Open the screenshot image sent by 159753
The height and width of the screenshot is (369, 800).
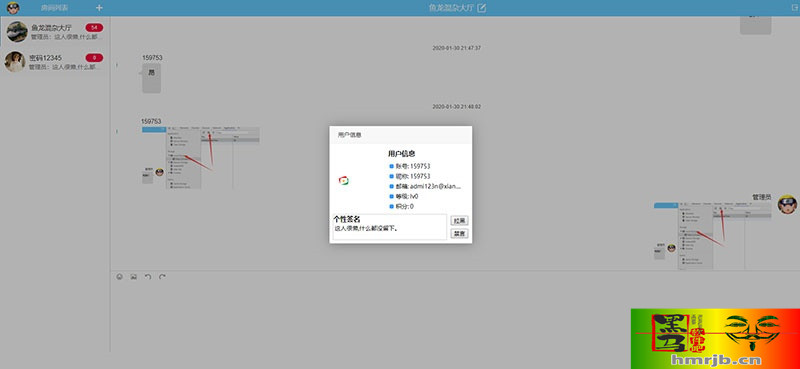point(201,158)
